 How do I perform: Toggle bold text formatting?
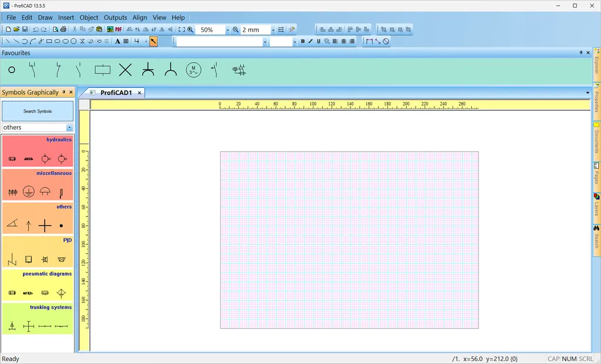coord(303,42)
